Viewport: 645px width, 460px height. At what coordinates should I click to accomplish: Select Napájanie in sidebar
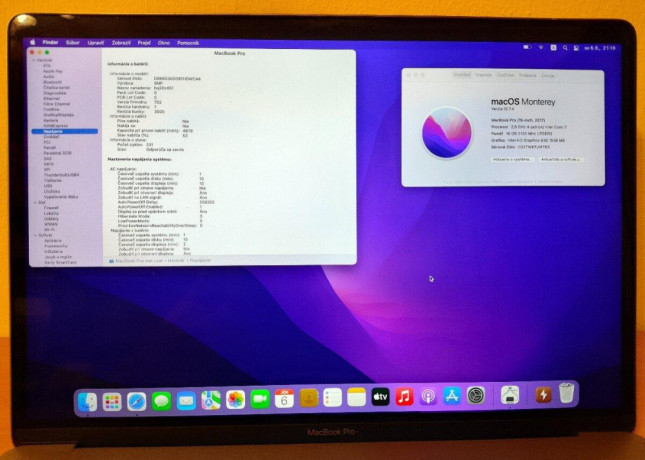[65, 131]
